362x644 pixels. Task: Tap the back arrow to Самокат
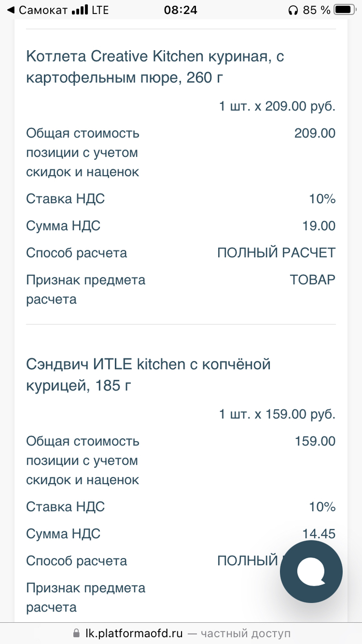10,10
